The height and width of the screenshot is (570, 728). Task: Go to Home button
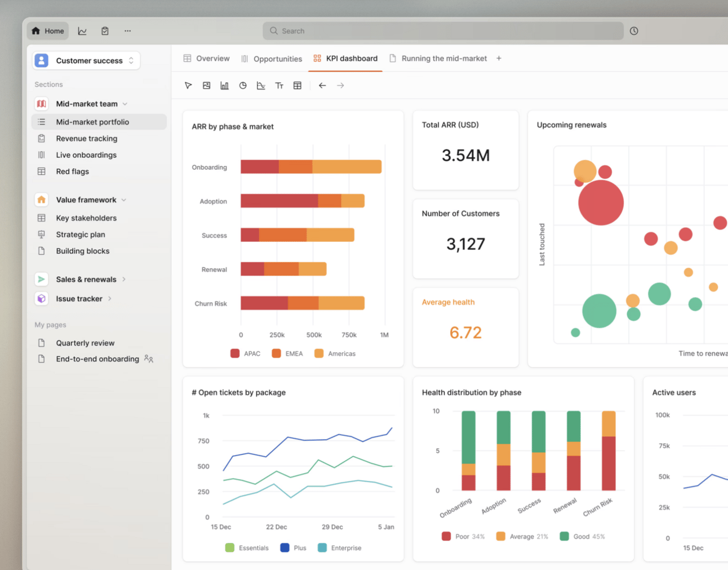(48, 31)
